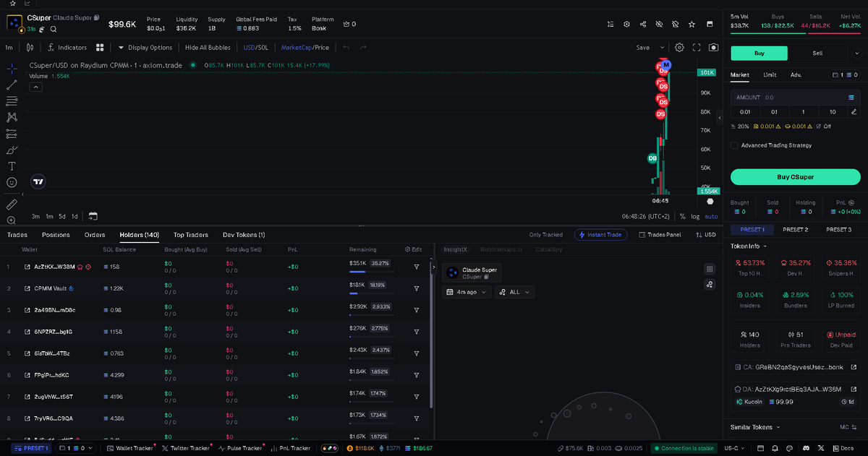This screenshot has width=868, height=456.
Task: Take a chart snapshot with camera icon
Action: [x=713, y=47]
